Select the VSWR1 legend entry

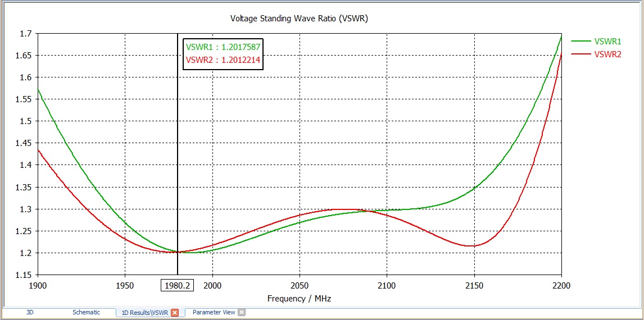[595, 41]
